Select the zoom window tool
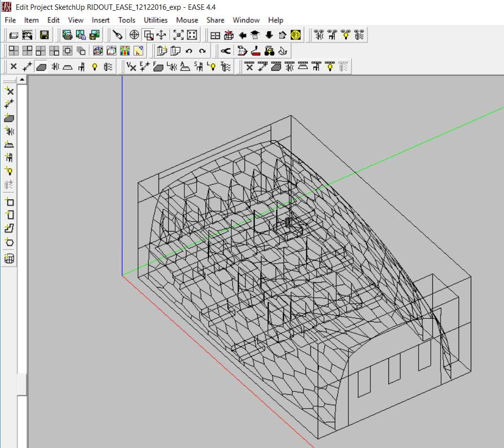Image resolution: width=504 pixels, height=448 pixels. [148, 35]
